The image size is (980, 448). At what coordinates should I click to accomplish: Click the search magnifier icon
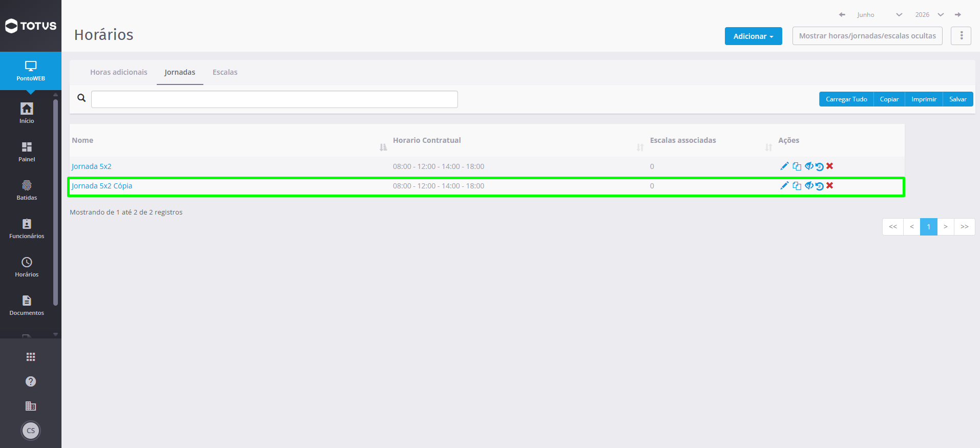(x=81, y=98)
